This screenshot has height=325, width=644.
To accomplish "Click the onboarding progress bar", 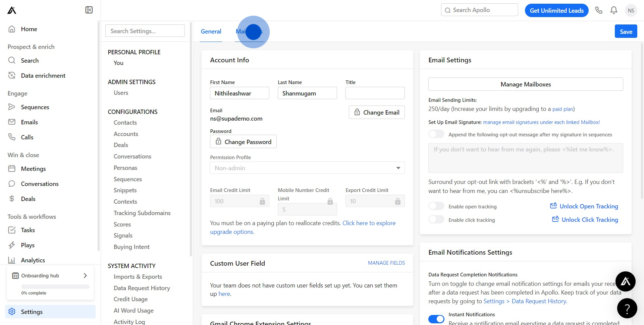I will click(x=55, y=287).
